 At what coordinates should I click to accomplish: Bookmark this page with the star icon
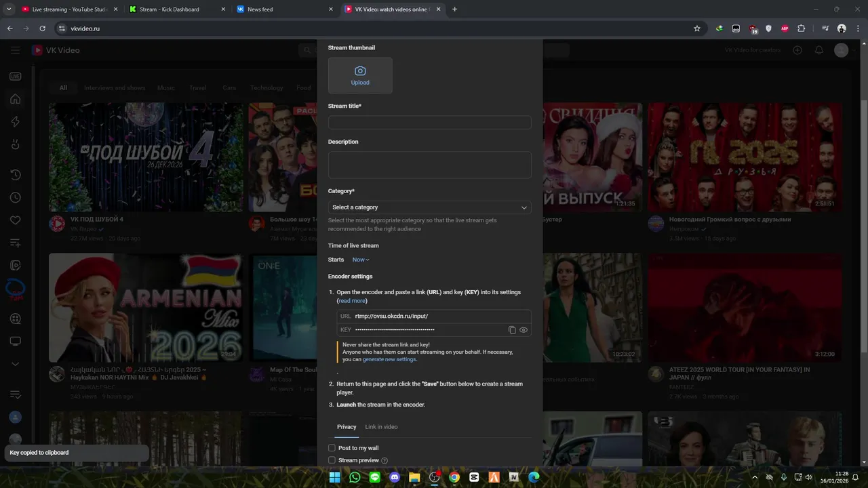pyautogui.click(x=696, y=28)
